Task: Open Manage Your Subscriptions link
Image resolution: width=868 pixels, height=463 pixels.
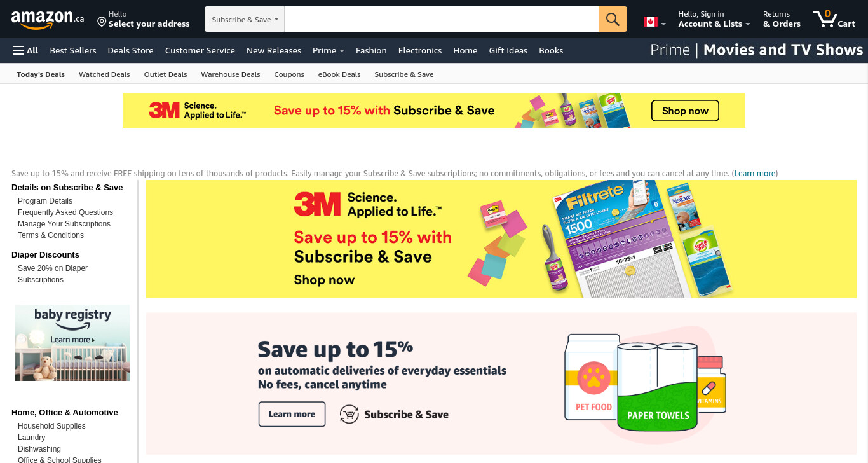Action: click(x=64, y=224)
